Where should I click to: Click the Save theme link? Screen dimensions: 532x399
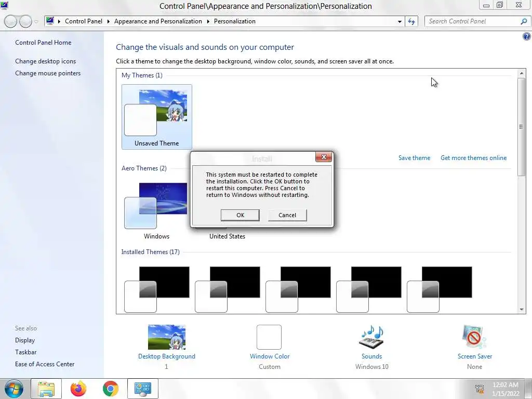pos(414,158)
